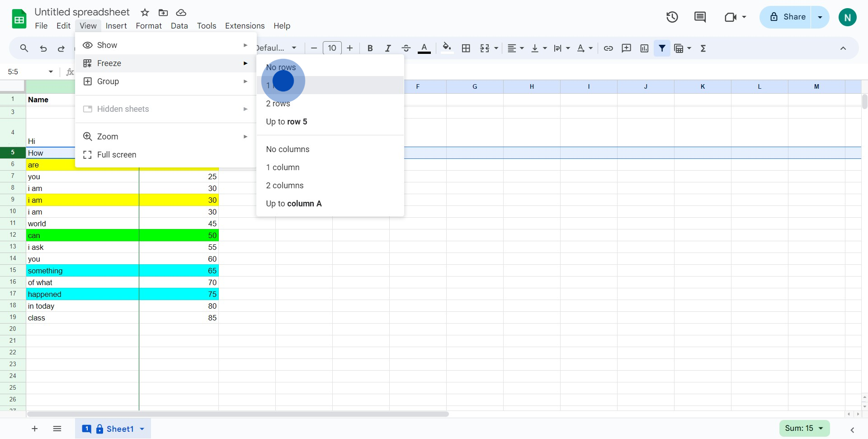Star the Untitled spreadsheet
The image size is (868, 439).
(145, 13)
